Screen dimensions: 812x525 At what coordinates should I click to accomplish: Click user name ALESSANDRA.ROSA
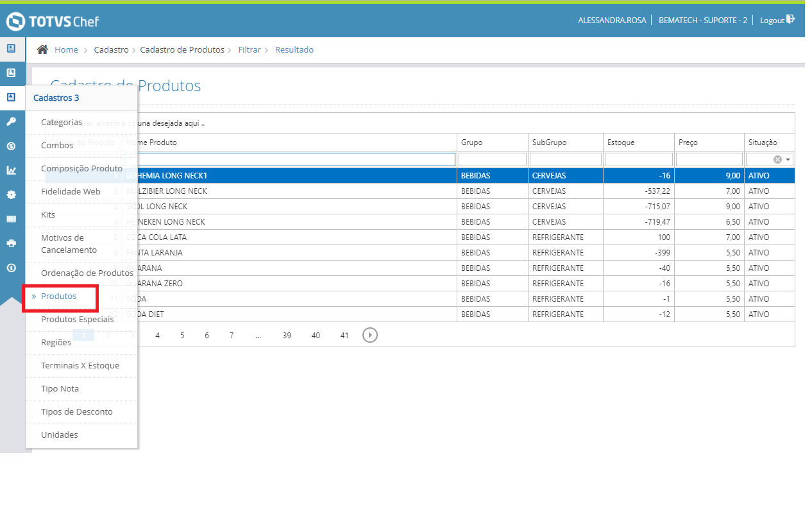point(611,20)
